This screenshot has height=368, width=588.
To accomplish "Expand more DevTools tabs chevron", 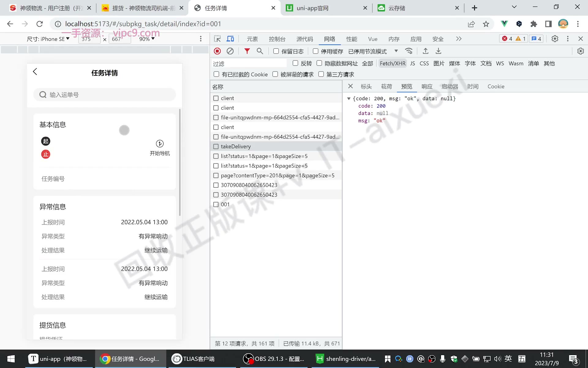I will [x=458, y=39].
